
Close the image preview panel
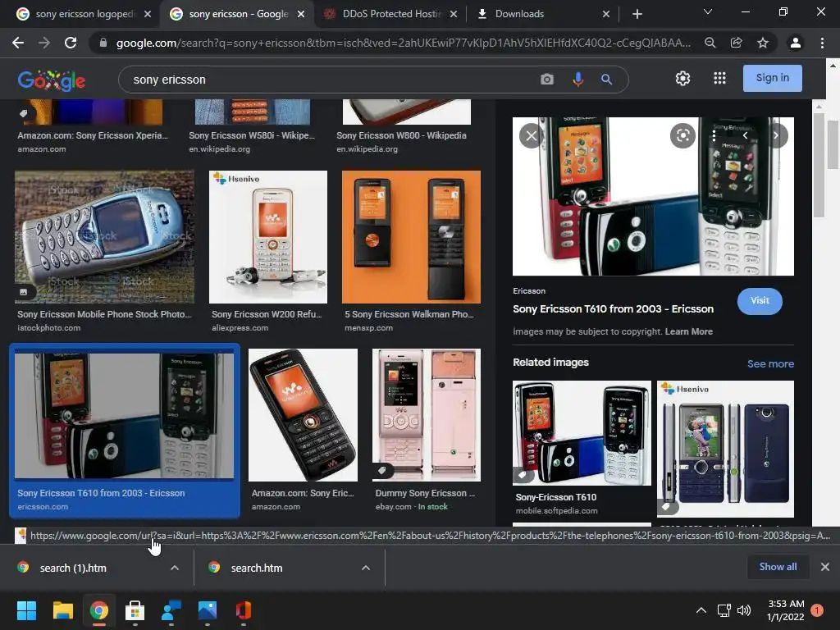(x=531, y=135)
